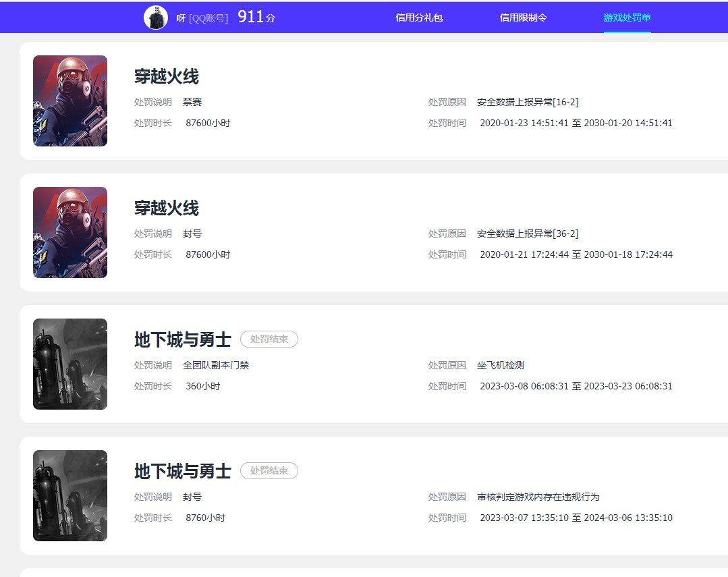Open the 信用分礼包 tab
Screen dimensions: 728x577
420,18
